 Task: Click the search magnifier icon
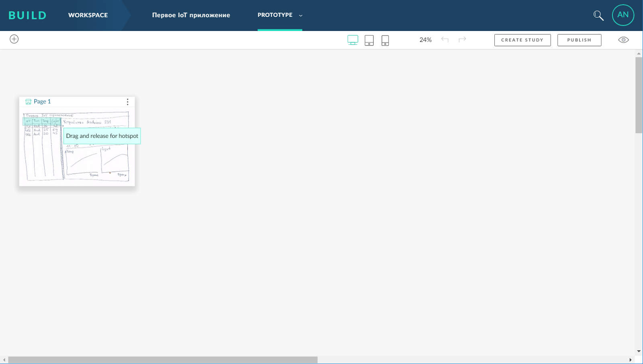598,15
